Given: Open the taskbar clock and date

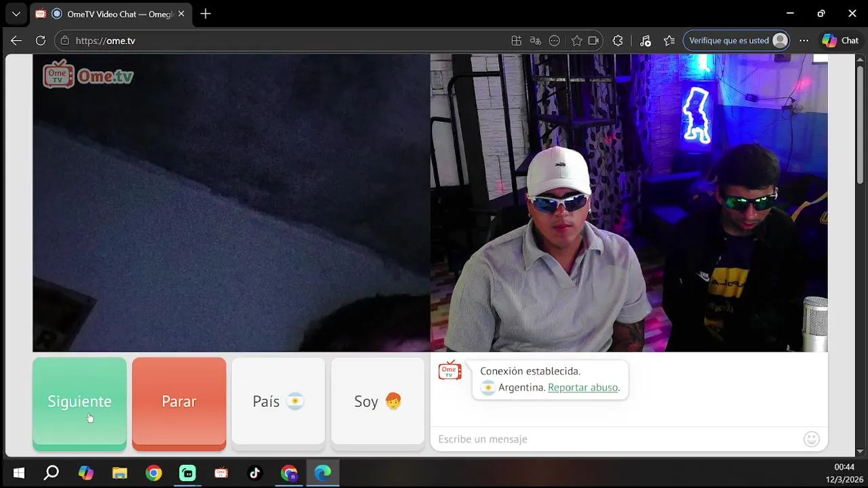Looking at the screenshot, I should (844, 473).
